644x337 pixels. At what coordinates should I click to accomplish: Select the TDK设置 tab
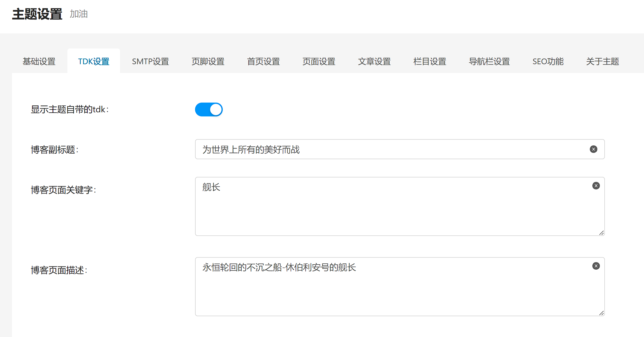tap(94, 61)
